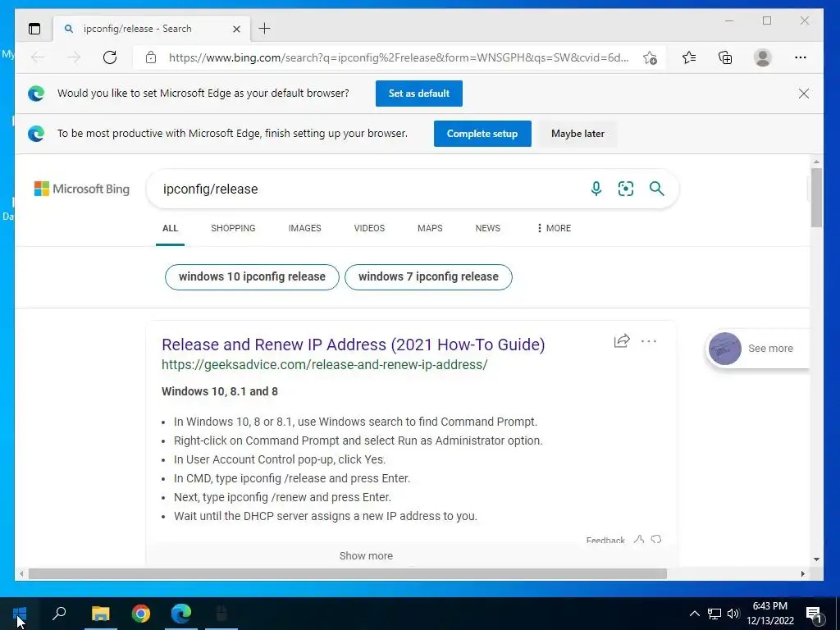The width and height of the screenshot is (840, 630).
Task: Dismiss the default browser prompt
Action: click(804, 94)
